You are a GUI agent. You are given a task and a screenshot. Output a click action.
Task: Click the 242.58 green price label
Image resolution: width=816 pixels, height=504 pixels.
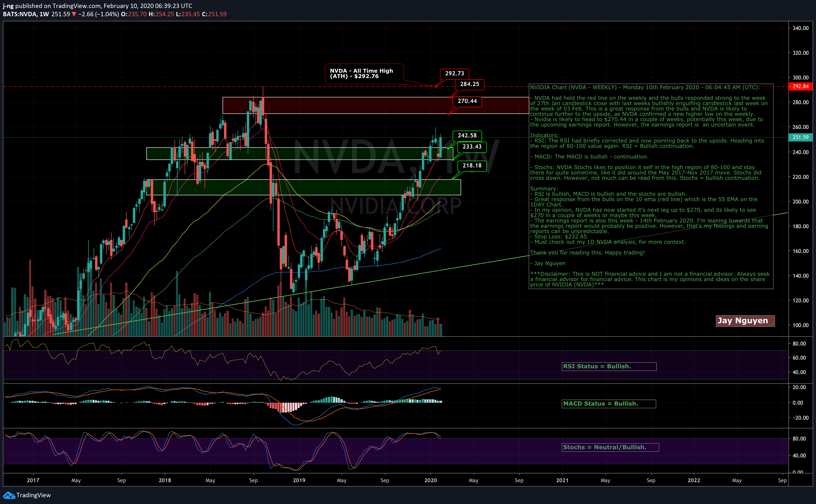[x=467, y=136]
